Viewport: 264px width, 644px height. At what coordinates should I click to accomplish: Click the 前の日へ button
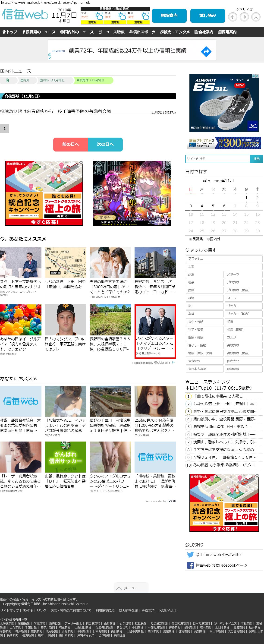pyautogui.click(x=70, y=144)
